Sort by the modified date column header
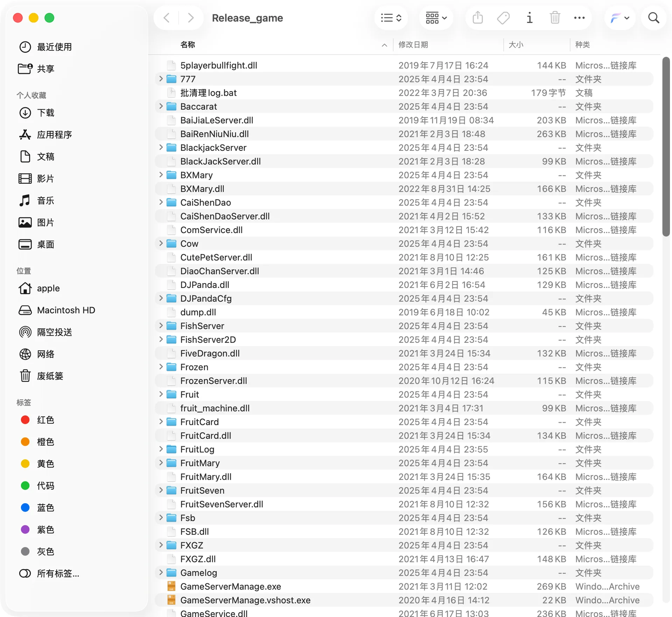Image resolution: width=672 pixels, height=617 pixels. (x=413, y=44)
